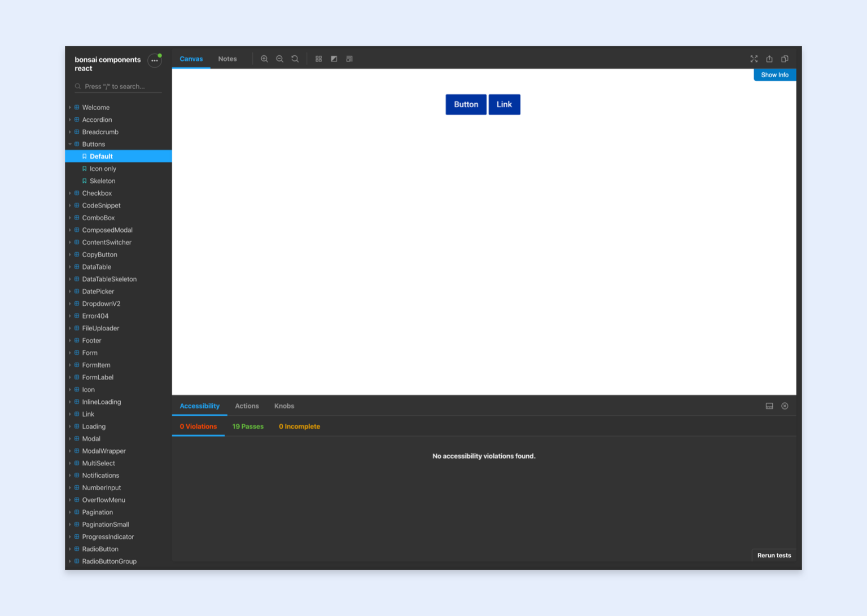Select the Default story
This screenshot has height=616, width=867.
(119, 156)
